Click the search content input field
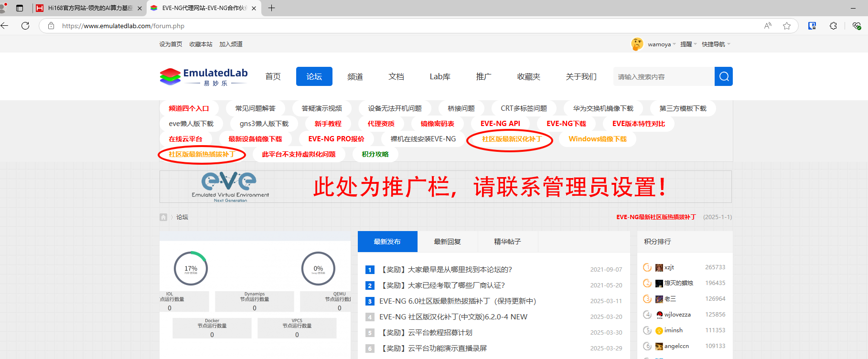This screenshot has width=868, height=359. pyautogui.click(x=664, y=76)
